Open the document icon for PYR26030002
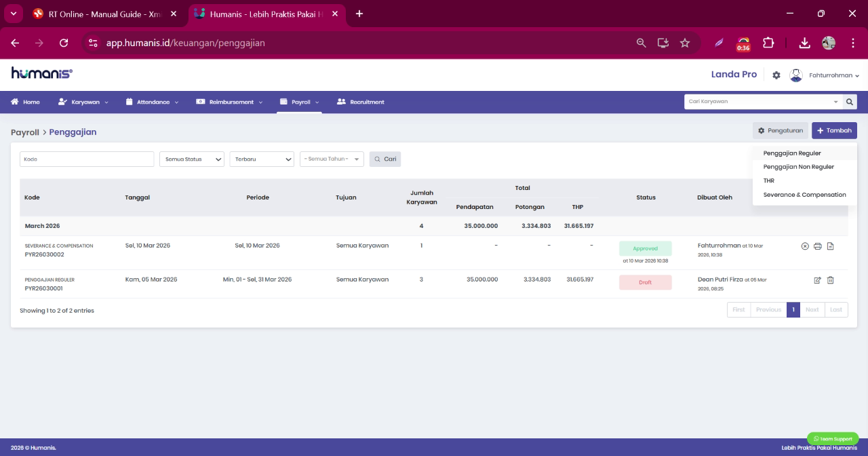 [x=830, y=246]
